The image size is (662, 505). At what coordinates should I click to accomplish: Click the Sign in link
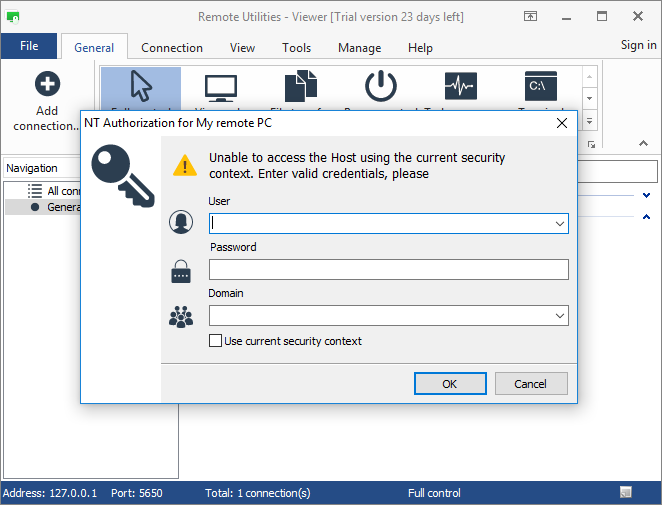[638, 45]
